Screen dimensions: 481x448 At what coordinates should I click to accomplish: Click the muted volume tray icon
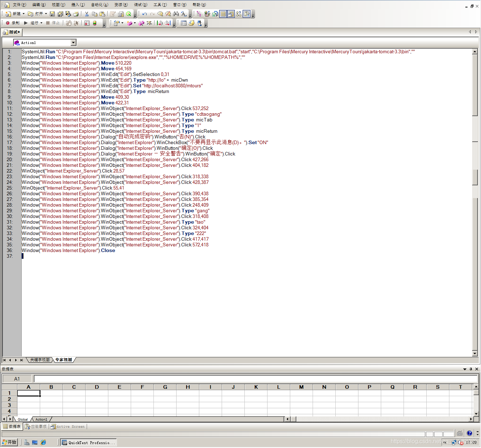[x=461, y=442]
